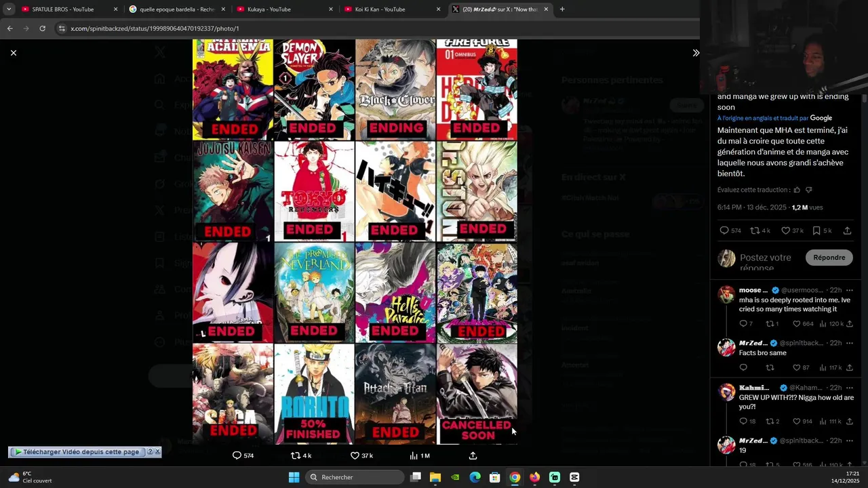Screen dimensions: 868x488
Task: Close the SPATULE BROS tab
Action: 115,9
